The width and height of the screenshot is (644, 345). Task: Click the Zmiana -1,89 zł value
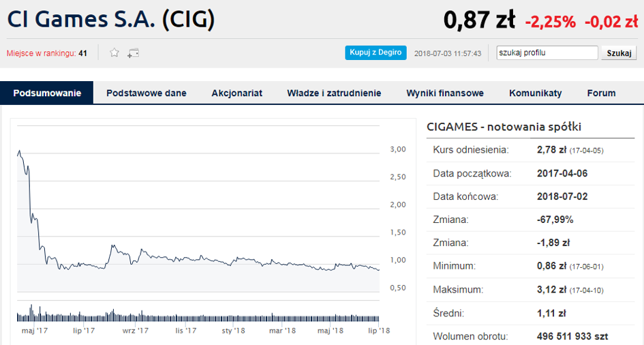pos(553,243)
